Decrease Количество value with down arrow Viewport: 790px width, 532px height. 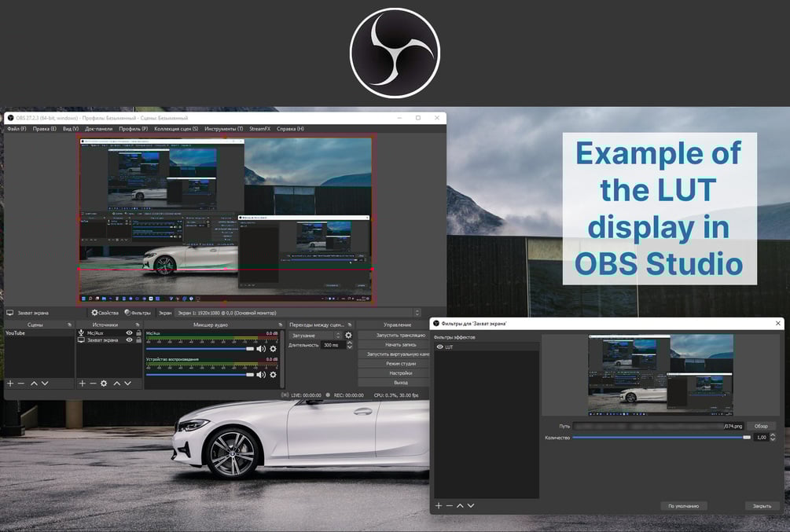(773, 439)
